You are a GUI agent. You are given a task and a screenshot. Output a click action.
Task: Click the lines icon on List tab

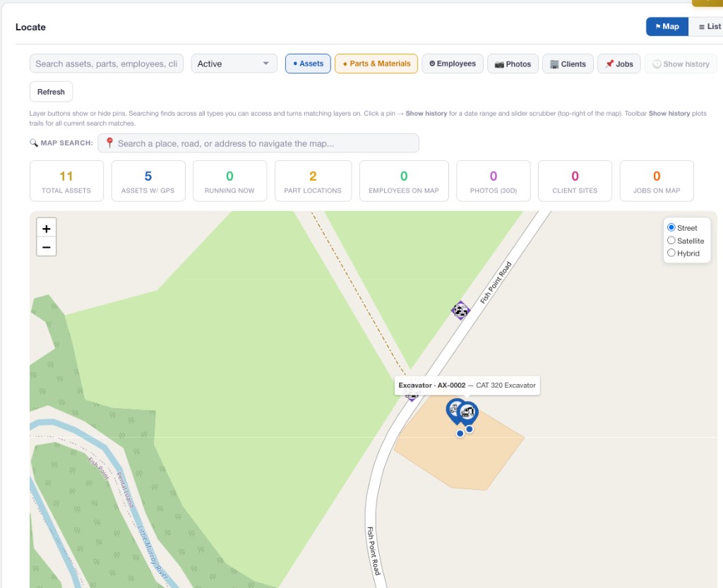point(701,28)
